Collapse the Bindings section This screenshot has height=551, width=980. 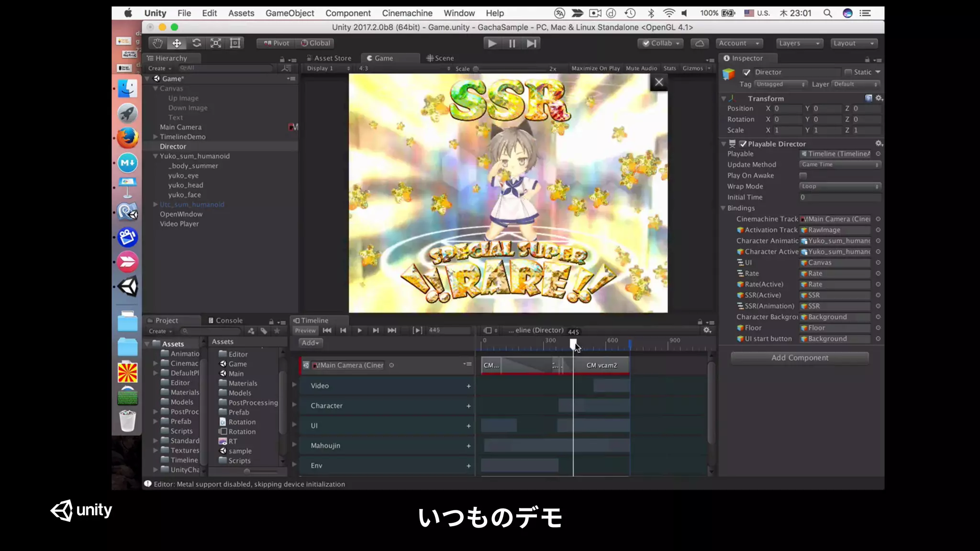724,208
